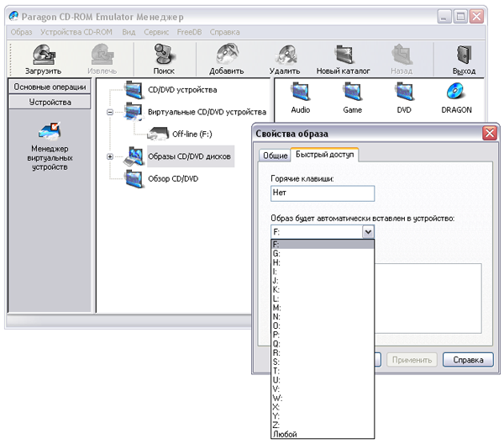Open the Вид menu

coord(129,32)
